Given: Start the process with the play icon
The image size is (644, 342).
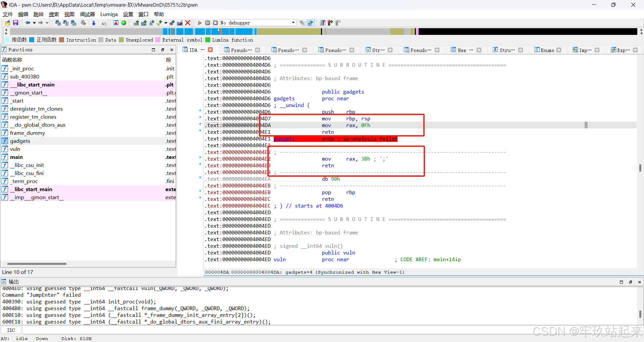Looking at the screenshot, I should pyautogui.click(x=200, y=23).
